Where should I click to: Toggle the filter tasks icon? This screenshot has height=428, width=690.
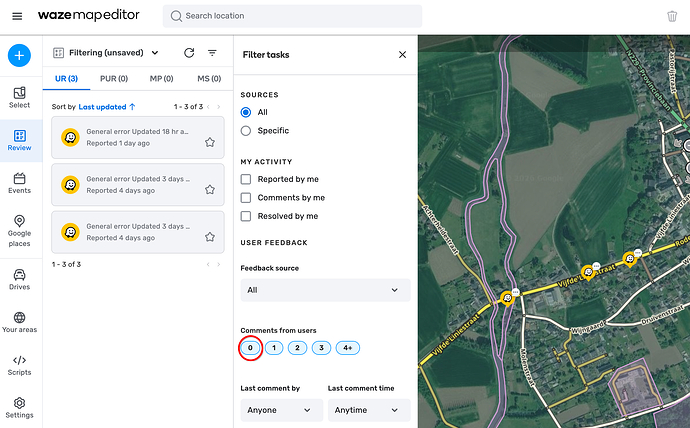click(212, 53)
